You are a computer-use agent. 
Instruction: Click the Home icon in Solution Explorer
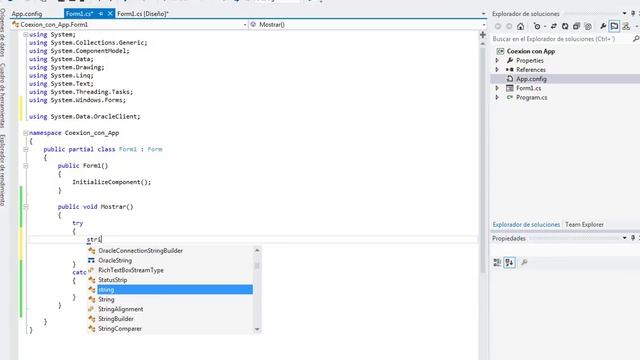click(520, 26)
